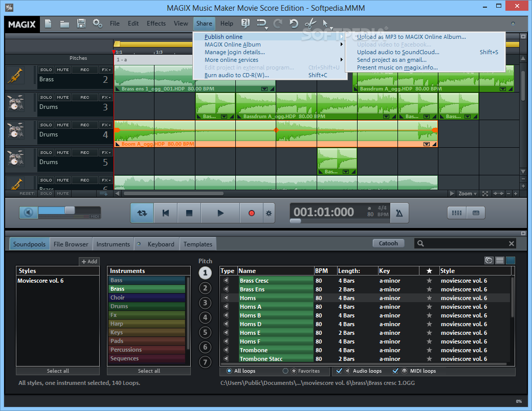This screenshot has width=532, height=411.
Task: Open the Share menu
Action: tap(204, 24)
